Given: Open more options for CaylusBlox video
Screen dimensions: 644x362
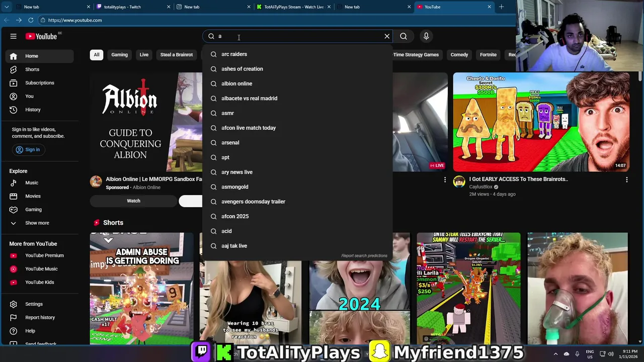Looking at the screenshot, I should point(626,179).
